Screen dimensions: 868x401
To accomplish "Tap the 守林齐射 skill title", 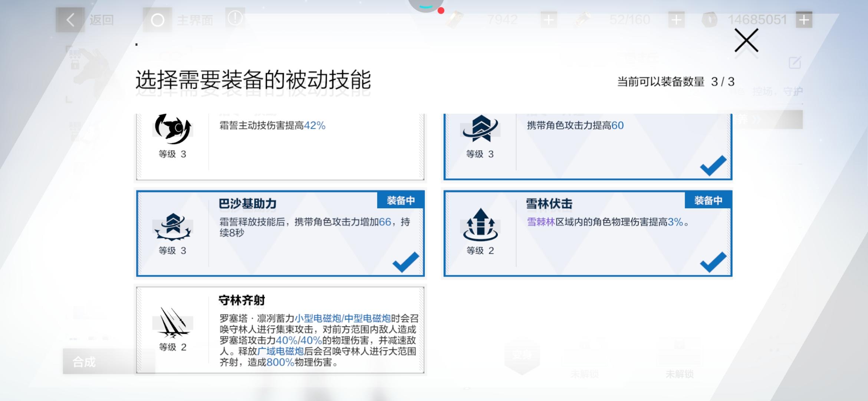I will click(x=242, y=300).
